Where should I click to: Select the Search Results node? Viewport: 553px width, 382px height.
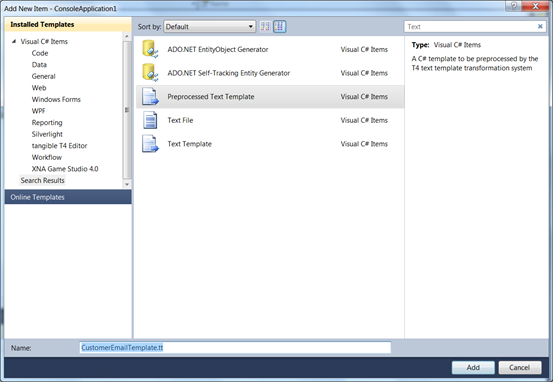pyautogui.click(x=42, y=181)
